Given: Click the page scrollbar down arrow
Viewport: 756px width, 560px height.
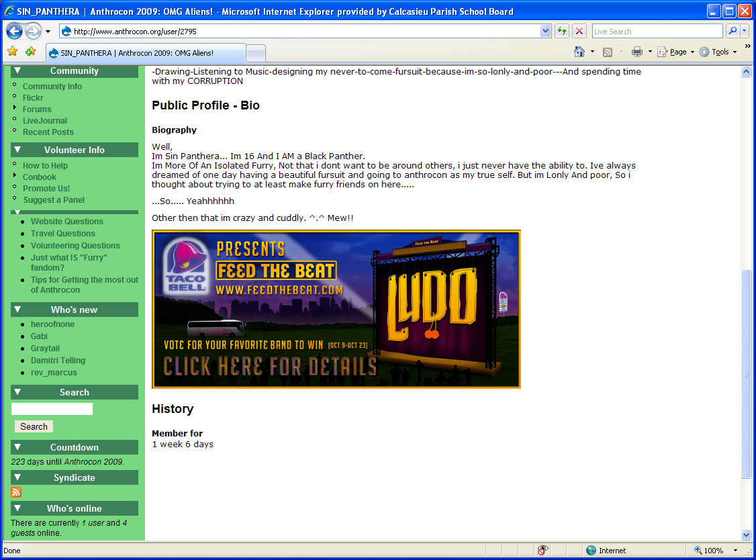Looking at the screenshot, I should point(747,534).
